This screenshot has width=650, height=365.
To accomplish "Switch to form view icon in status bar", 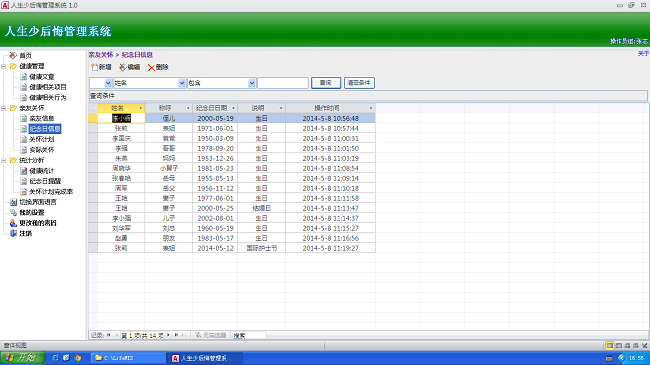I will coord(610,346).
